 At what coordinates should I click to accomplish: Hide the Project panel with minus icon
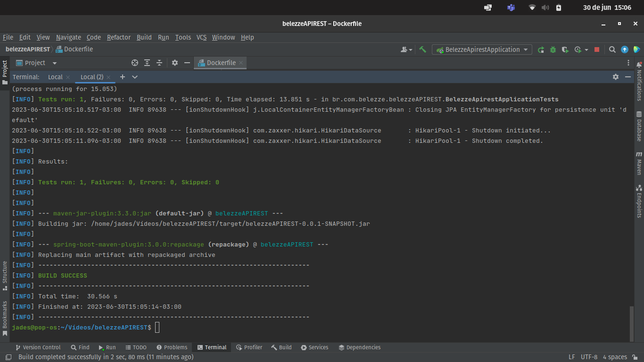pyautogui.click(x=187, y=63)
